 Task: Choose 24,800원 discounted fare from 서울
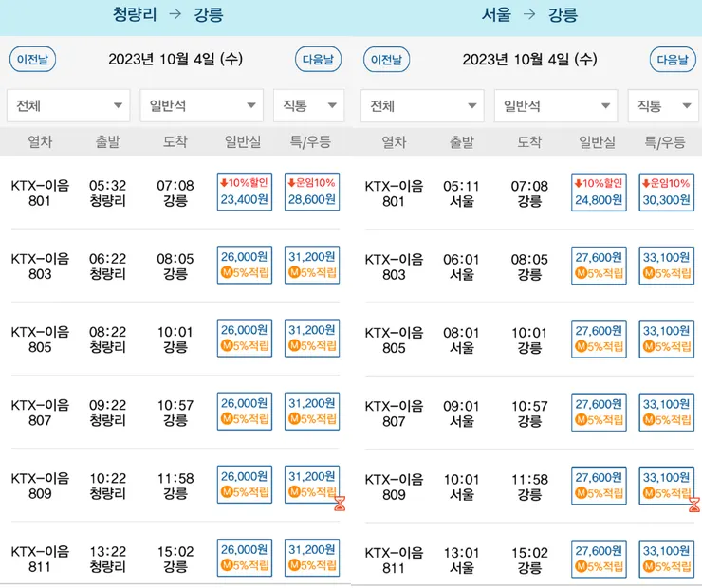click(x=599, y=192)
